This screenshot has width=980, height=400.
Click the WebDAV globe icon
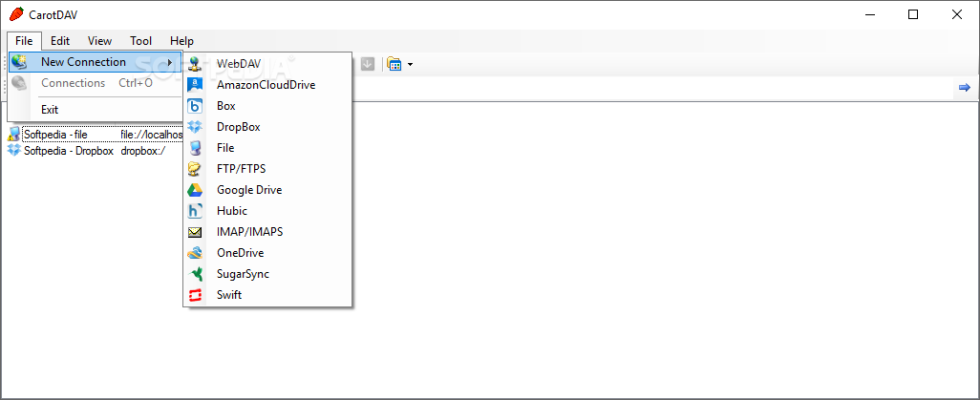[x=195, y=64]
